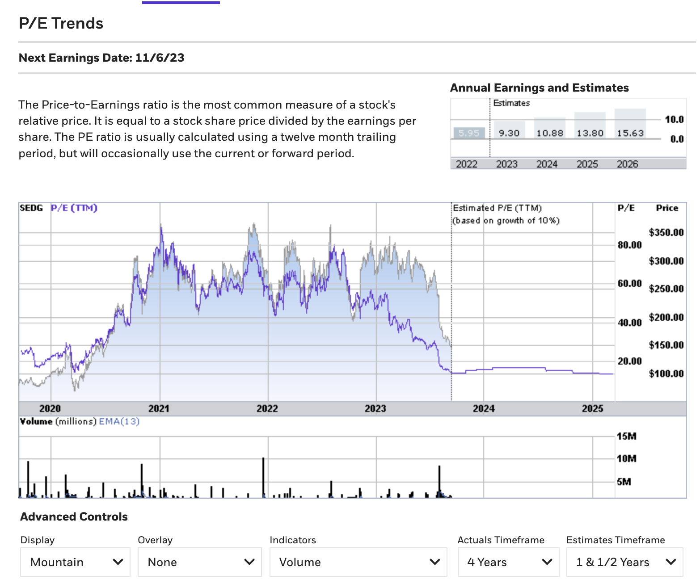
Task: Click the Next Earnings Date 11/6/23 text
Action: [101, 58]
